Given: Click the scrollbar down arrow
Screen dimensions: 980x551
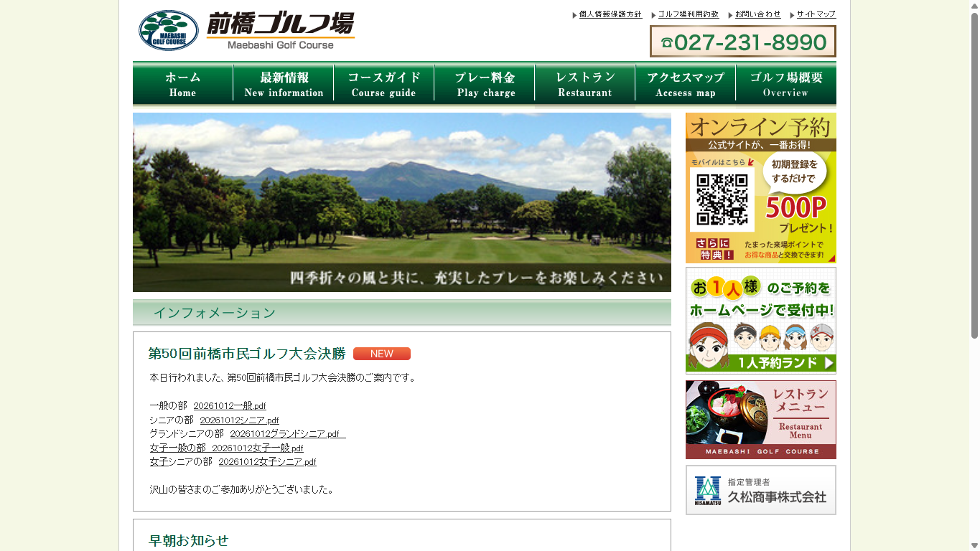Looking at the screenshot, I should click(x=974, y=545).
